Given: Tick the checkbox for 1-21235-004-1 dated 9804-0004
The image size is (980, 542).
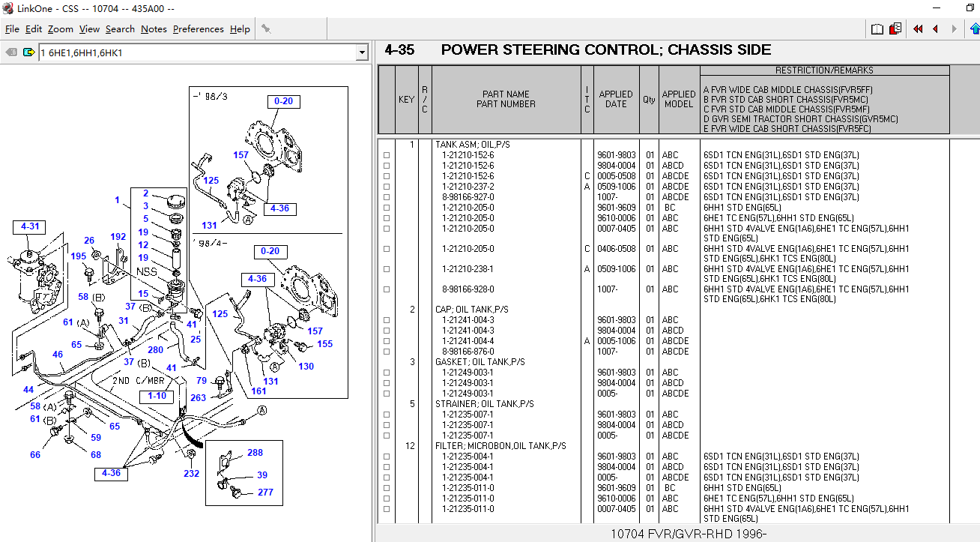Looking at the screenshot, I should click(387, 467).
